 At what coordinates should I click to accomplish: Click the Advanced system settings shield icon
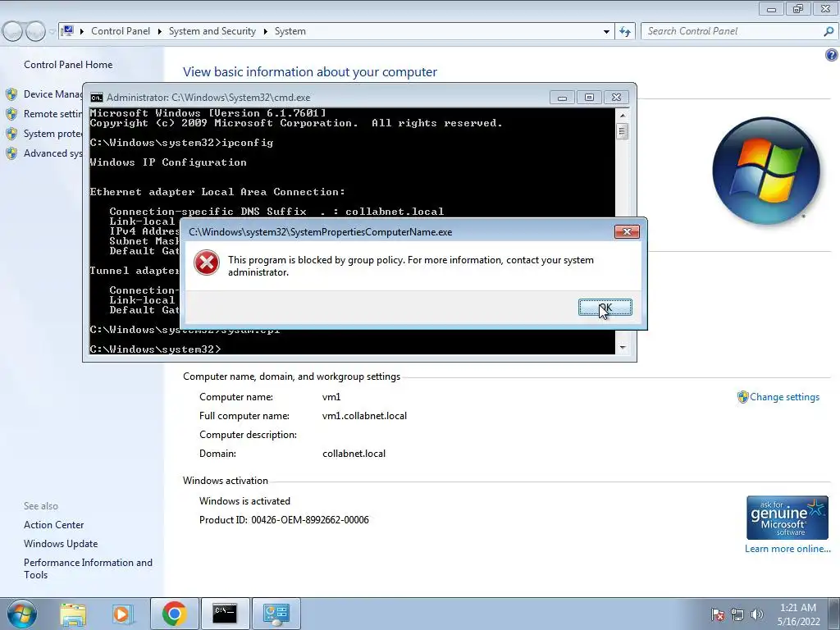(11, 153)
